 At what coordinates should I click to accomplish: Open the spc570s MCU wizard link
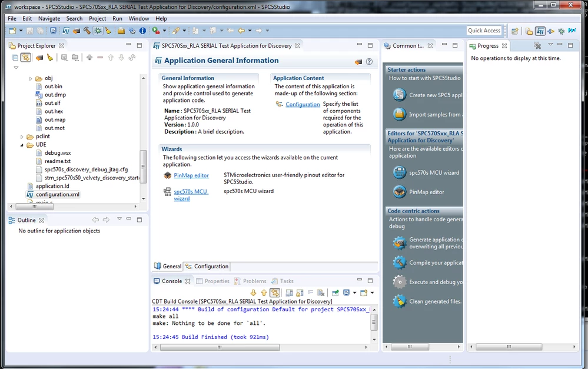(x=191, y=195)
